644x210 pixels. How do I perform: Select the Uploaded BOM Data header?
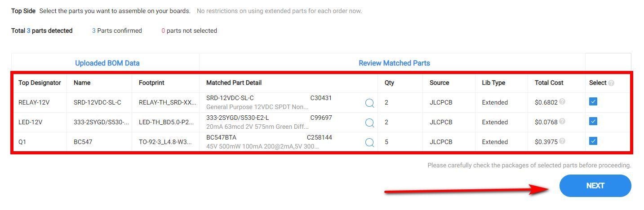tap(107, 63)
